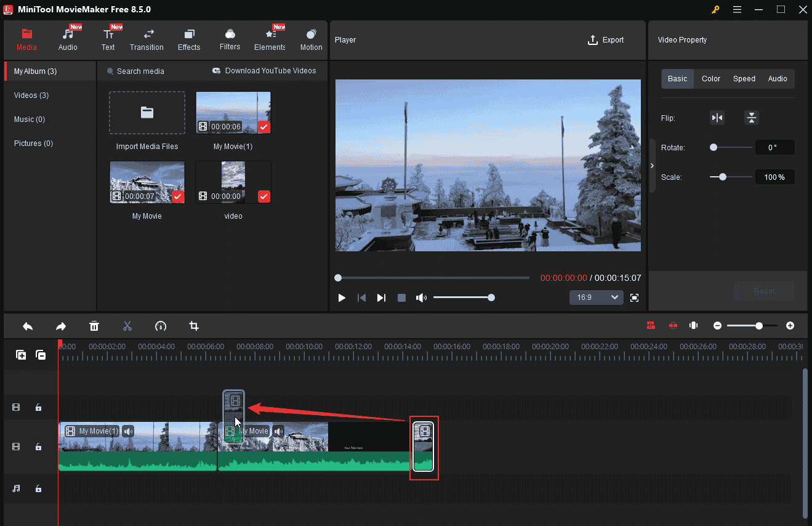This screenshot has width=812, height=526.
Task: Delete the selected clip with trash icon
Action: tap(94, 326)
